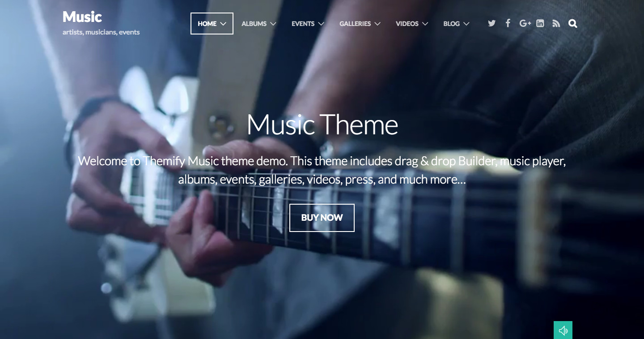The height and width of the screenshot is (339, 644).
Task: Open the Twitter social link icon
Action: point(492,23)
